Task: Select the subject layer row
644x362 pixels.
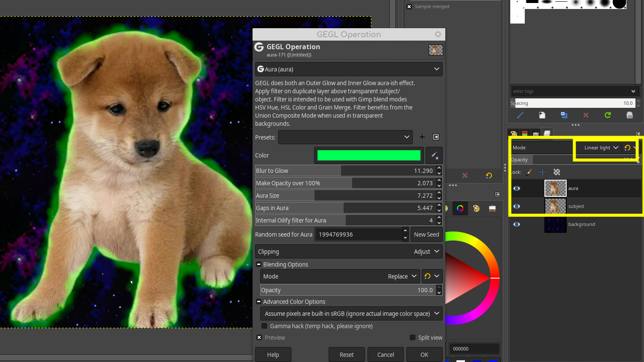Action: (x=576, y=206)
